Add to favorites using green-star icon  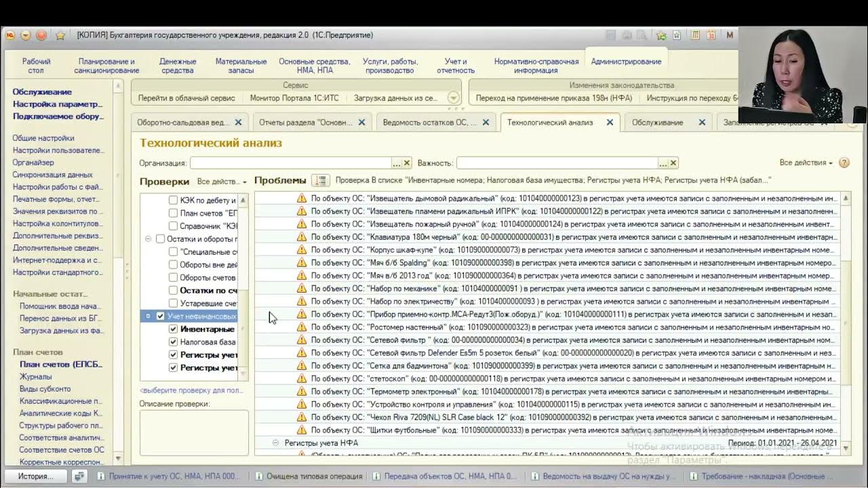661,35
